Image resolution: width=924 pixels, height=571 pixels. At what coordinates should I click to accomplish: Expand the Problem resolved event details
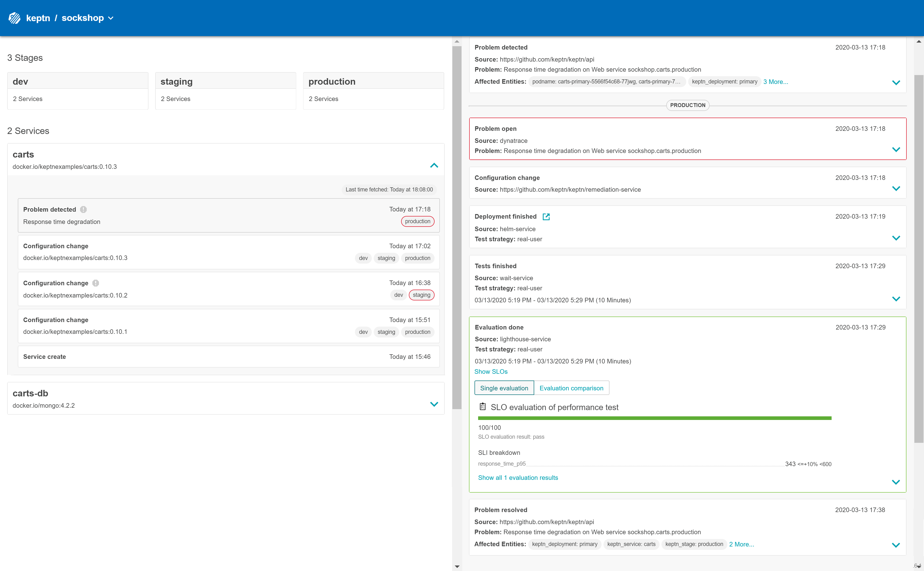(896, 545)
